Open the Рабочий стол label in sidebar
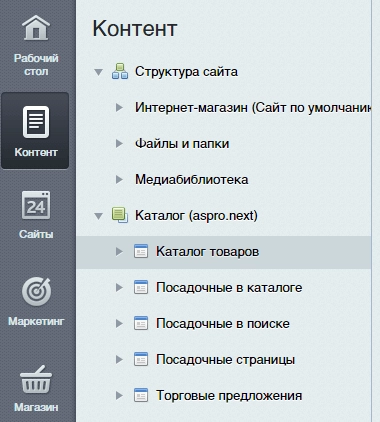Screen dimensions: 380x422 tap(36, 65)
